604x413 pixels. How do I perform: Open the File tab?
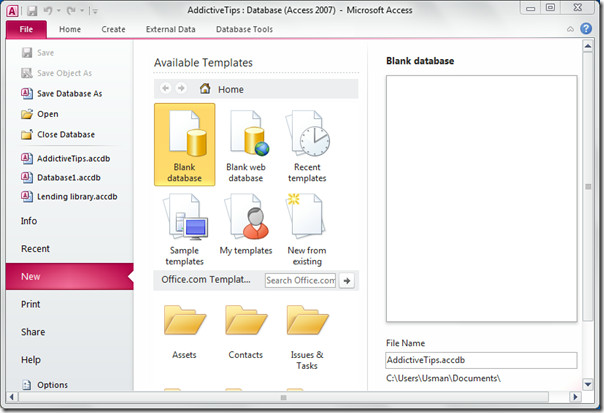coord(26,29)
